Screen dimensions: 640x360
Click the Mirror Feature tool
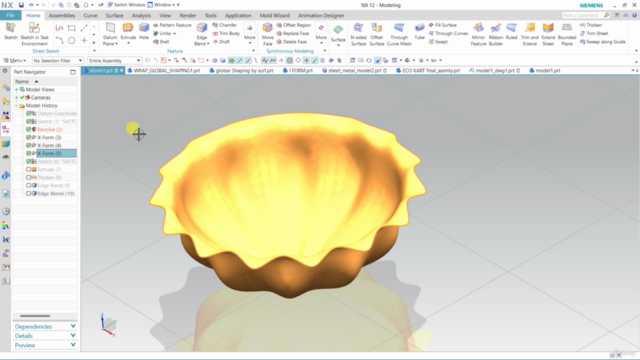point(478,33)
